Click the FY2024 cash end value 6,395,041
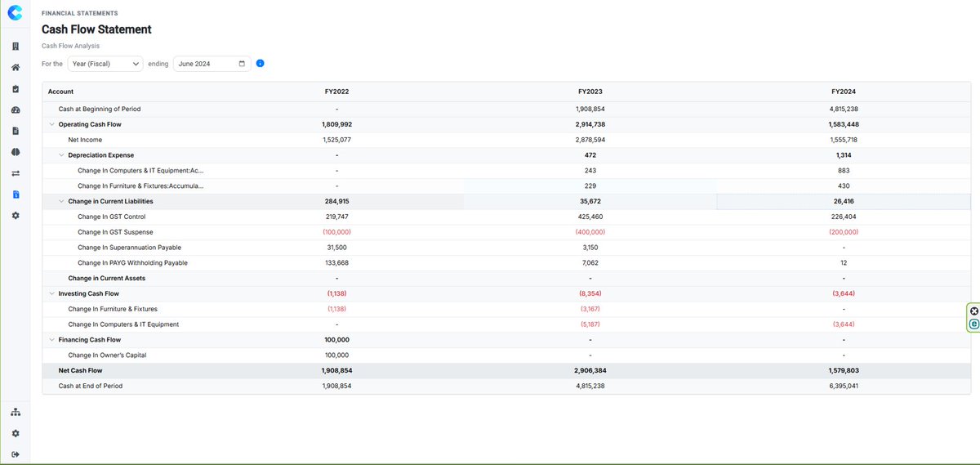Viewport: 980px width, 465px height. (844, 386)
